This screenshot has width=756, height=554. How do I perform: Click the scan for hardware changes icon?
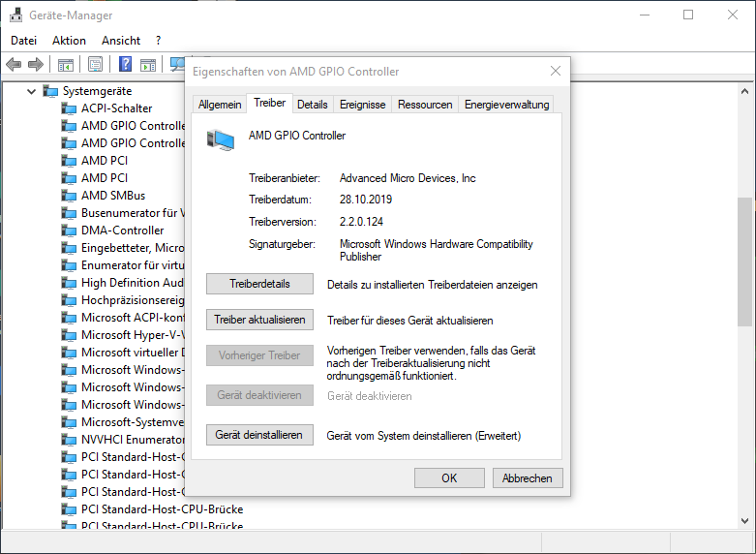(178, 64)
